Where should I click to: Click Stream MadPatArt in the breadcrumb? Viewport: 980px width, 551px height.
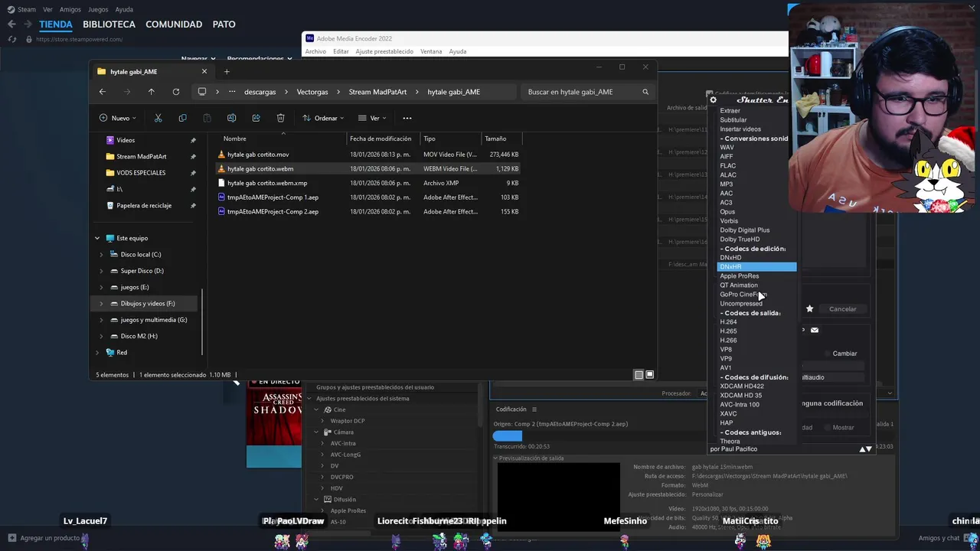(x=376, y=92)
